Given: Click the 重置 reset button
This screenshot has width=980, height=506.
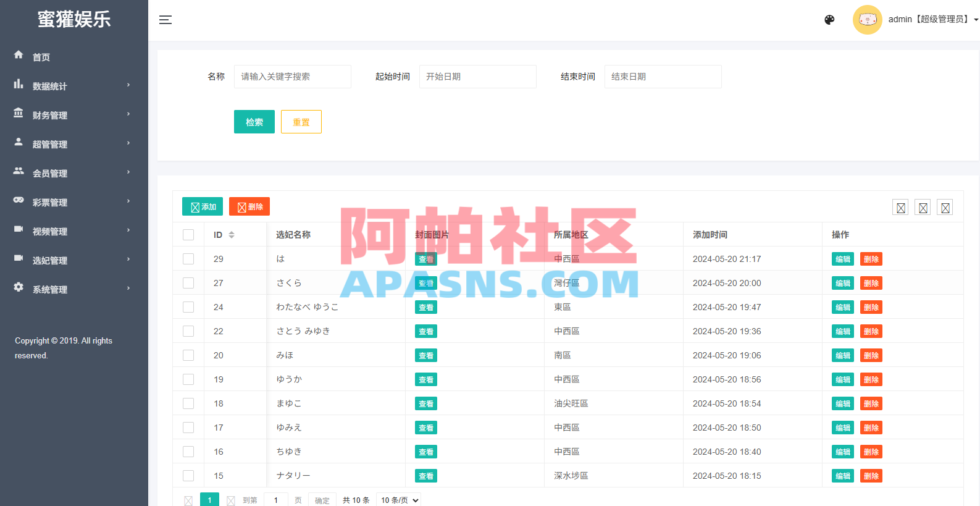Looking at the screenshot, I should pos(301,122).
